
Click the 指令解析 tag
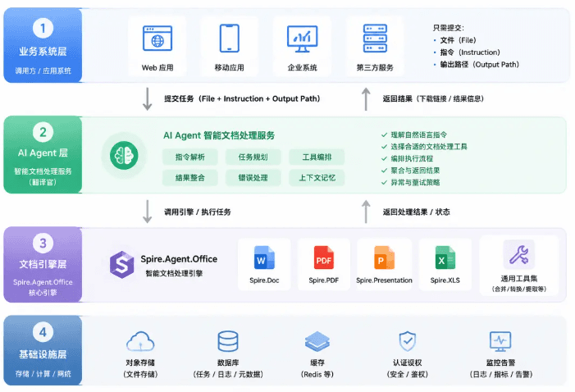pos(190,157)
